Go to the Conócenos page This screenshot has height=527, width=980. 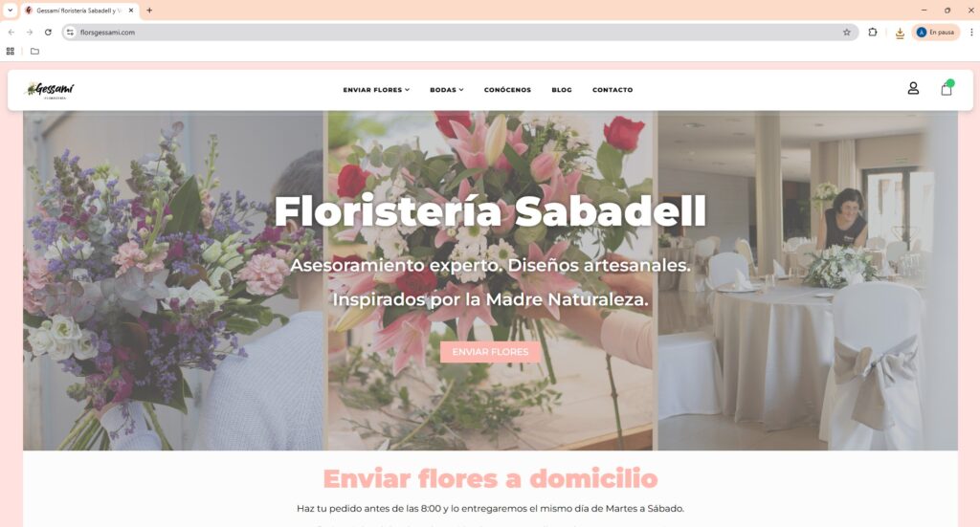pos(507,90)
